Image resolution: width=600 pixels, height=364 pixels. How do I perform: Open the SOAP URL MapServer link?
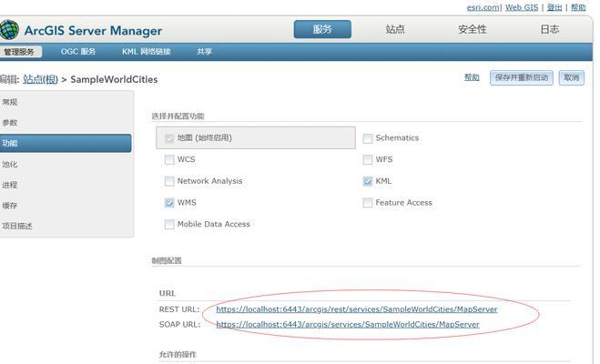[348, 324]
